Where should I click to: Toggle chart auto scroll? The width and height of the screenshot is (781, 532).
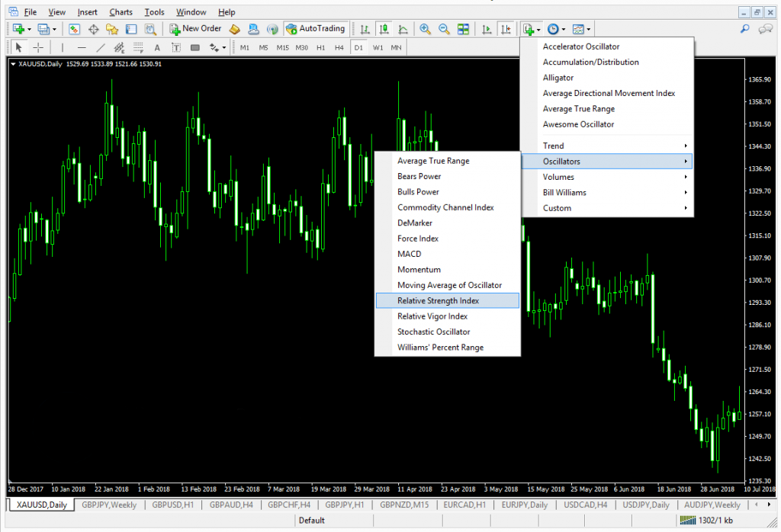click(x=487, y=30)
